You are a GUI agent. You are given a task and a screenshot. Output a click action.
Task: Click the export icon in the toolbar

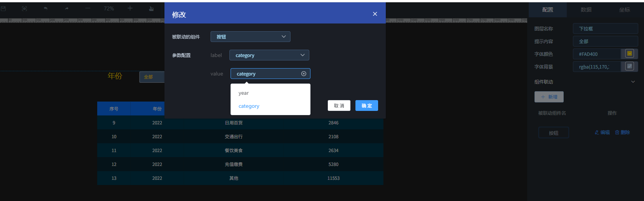pos(151,8)
